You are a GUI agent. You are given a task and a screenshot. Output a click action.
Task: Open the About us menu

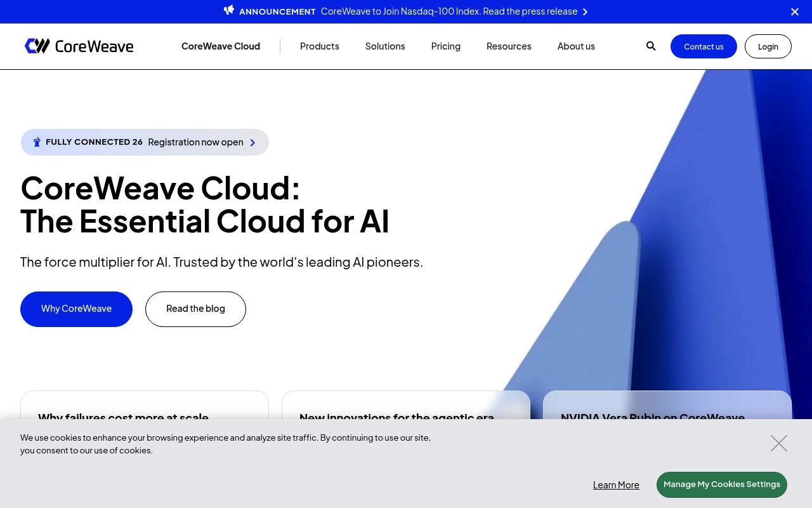point(576,46)
